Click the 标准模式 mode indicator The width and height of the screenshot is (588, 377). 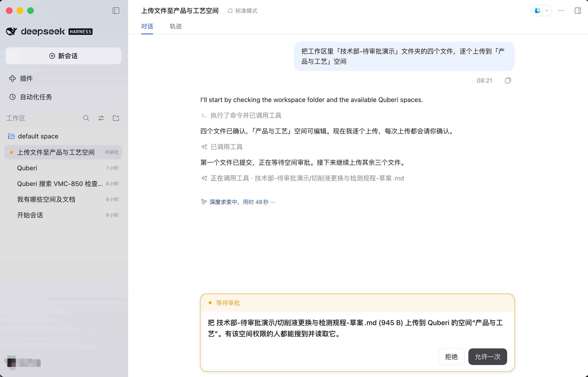(x=242, y=11)
